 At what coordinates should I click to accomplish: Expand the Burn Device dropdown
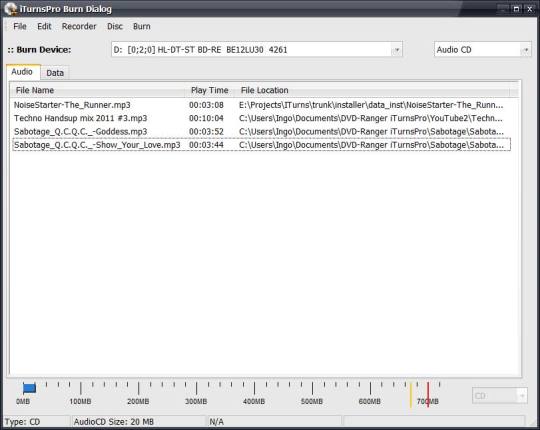coord(397,50)
